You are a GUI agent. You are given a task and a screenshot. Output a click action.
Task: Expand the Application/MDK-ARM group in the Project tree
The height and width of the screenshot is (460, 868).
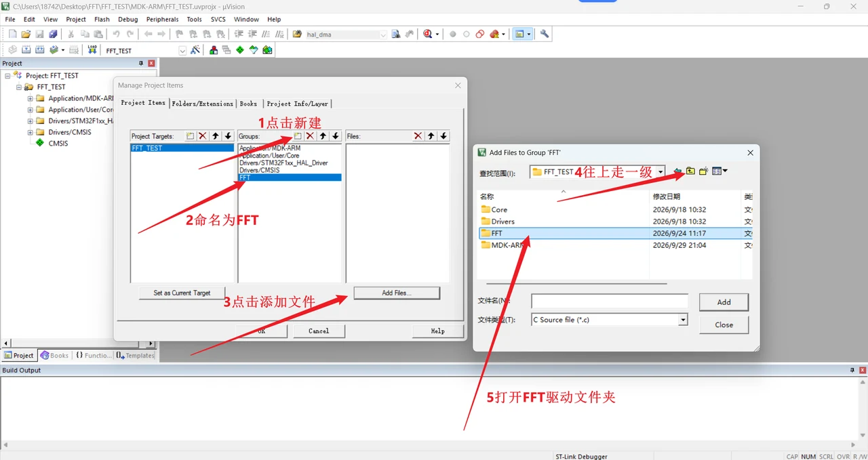pyautogui.click(x=30, y=98)
